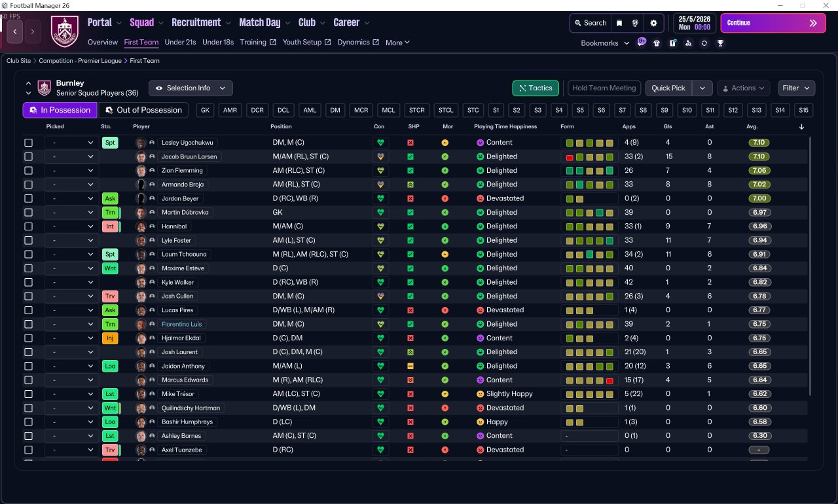The image size is (838, 504).
Task: Switch to the Out of Possession tab
Action: click(143, 110)
